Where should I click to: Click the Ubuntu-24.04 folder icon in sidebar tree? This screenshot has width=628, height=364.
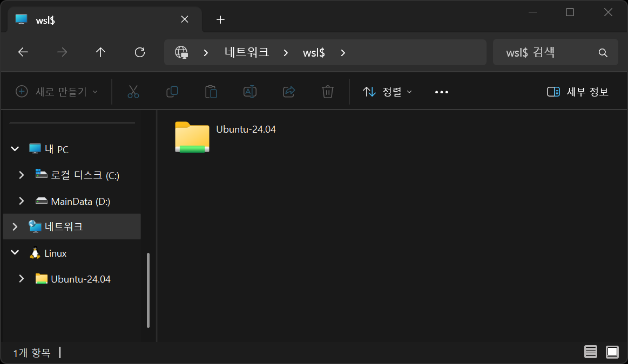(x=41, y=279)
